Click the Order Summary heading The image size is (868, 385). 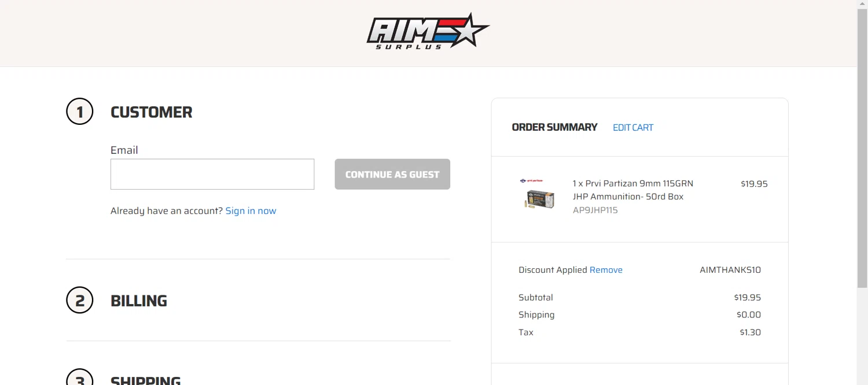554,127
